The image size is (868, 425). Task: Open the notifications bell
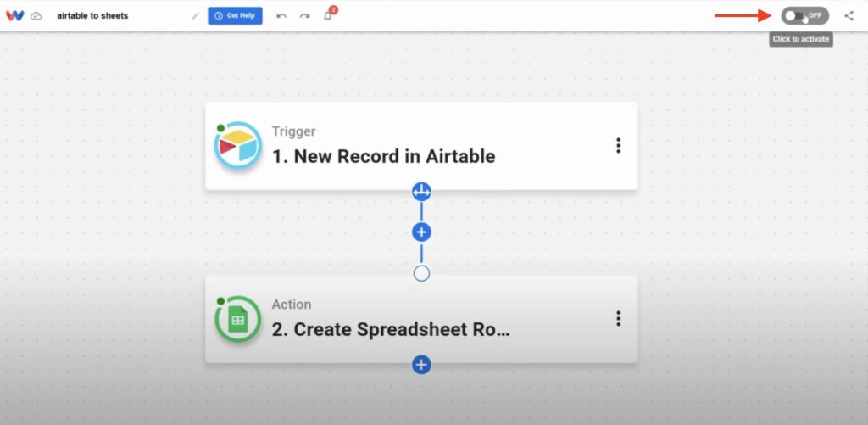pyautogui.click(x=328, y=16)
